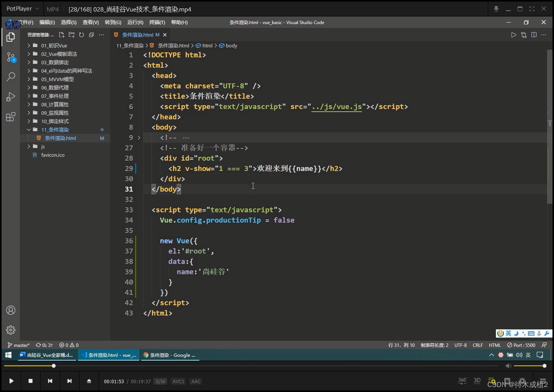Open the Run and Debug view
This screenshot has width=554, height=392.
[11, 97]
